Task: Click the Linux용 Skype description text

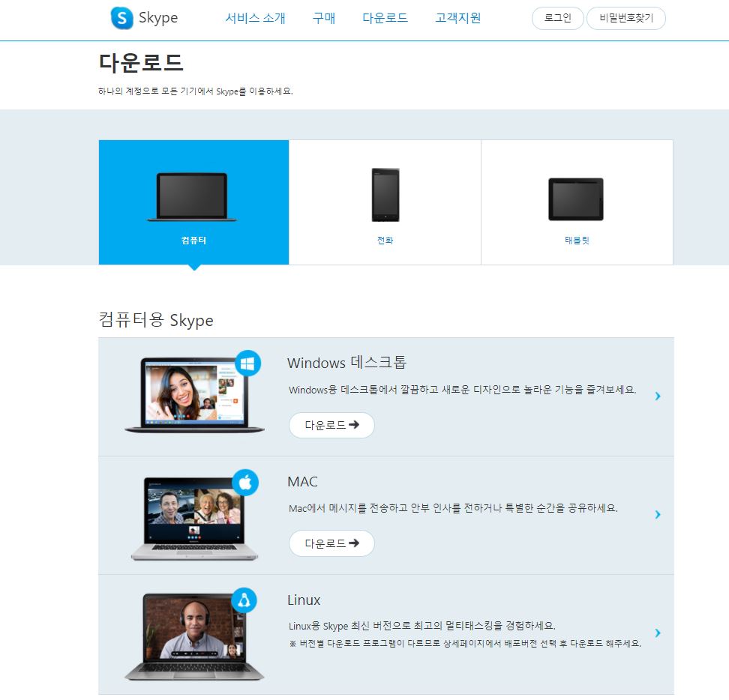Action: pos(422,626)
